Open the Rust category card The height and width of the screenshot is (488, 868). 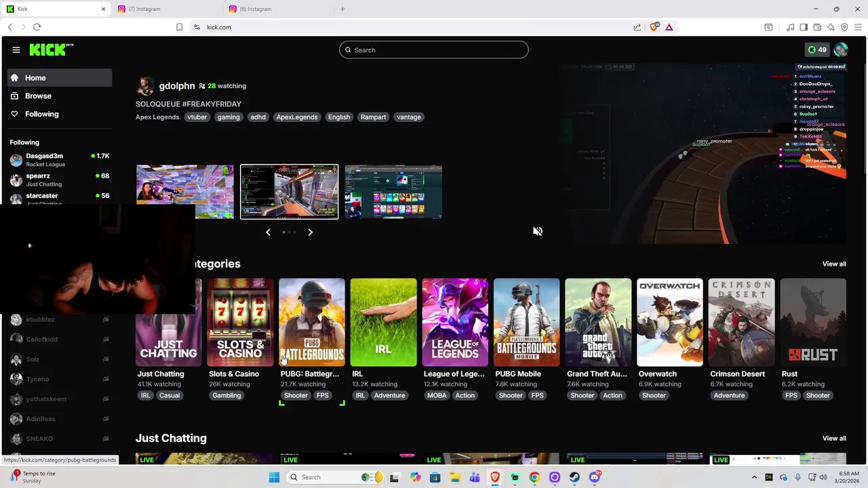(813, 323)
